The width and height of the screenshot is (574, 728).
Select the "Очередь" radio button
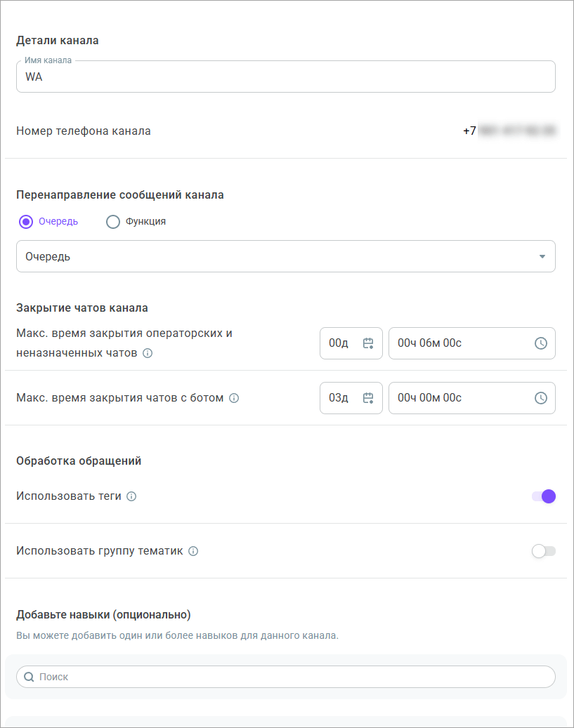point(27,222)
